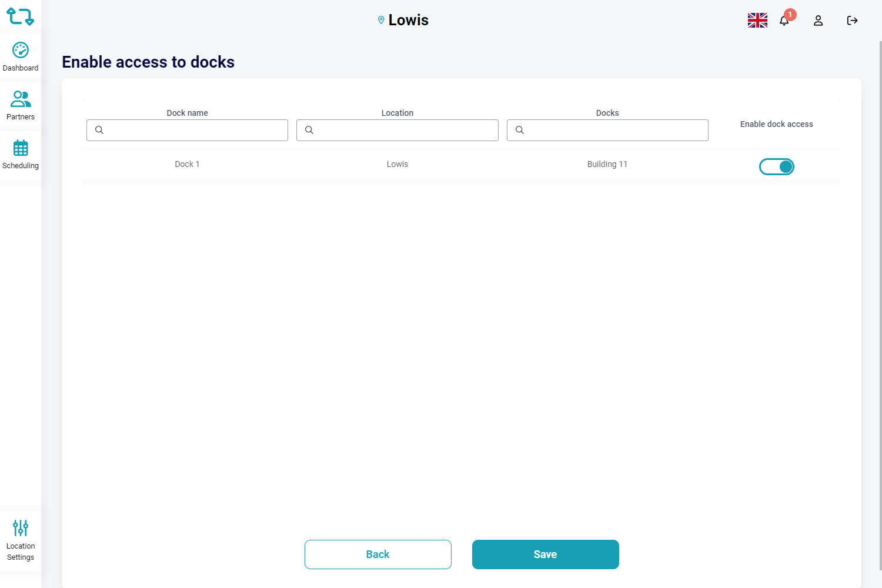Image resolution: width=882 pixels, height=588 pixels.
Task: Click the Enable dock access column header
Action: click(x=777, y=124)
